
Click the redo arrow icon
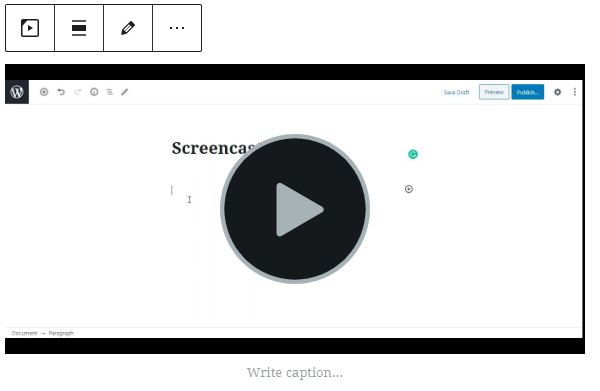pos(78,92)
